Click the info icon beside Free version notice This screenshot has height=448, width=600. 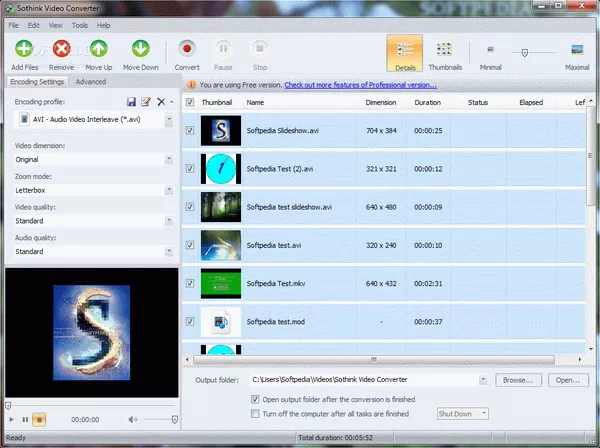click(191, 85)
